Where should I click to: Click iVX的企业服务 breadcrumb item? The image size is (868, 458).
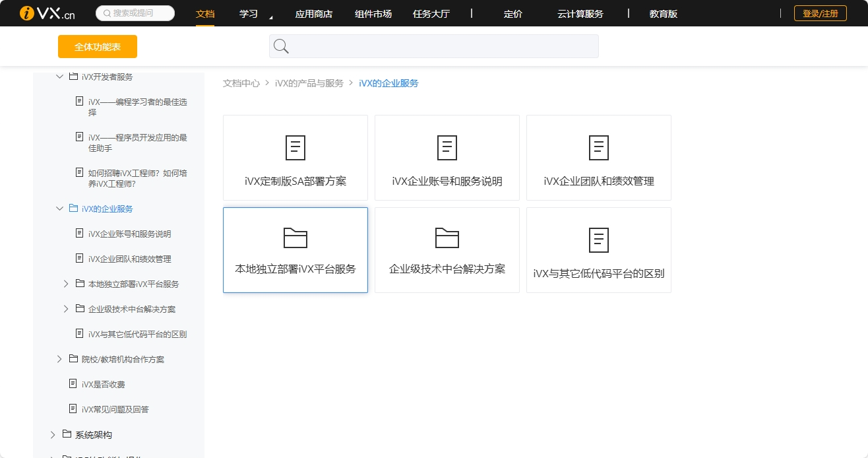[388, 83]
